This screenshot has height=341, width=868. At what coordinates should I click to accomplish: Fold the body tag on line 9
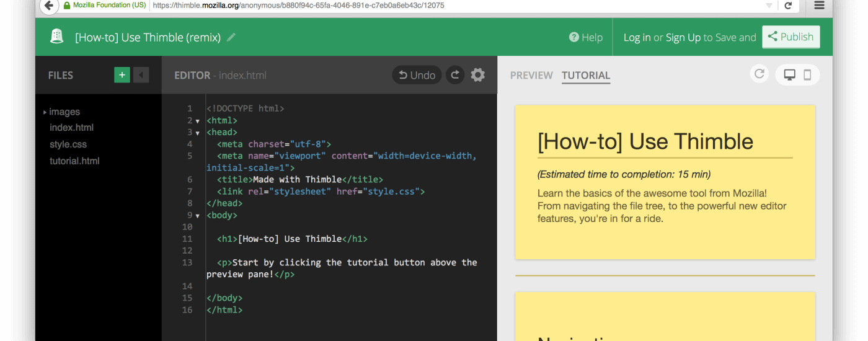pos(198,216)
